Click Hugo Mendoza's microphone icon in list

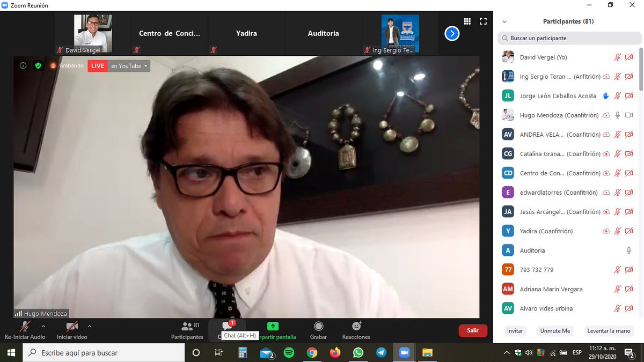coord(618,115)
